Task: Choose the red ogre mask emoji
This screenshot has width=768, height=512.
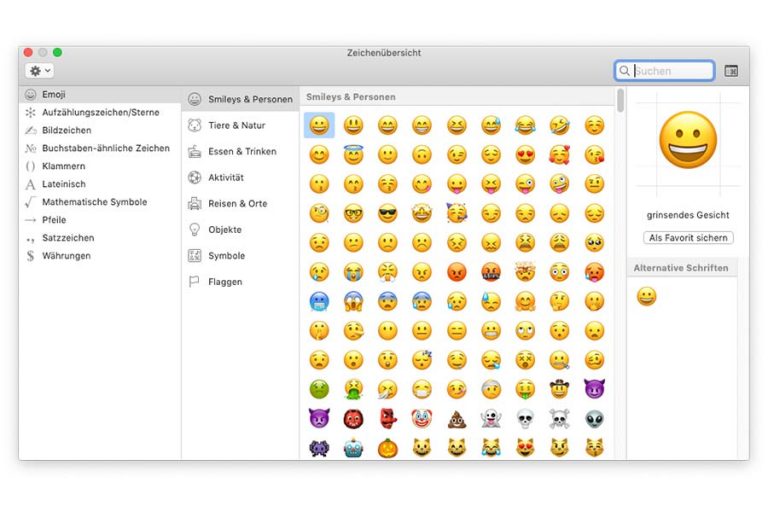Action: pyautogui.click(x=353, y=419)
